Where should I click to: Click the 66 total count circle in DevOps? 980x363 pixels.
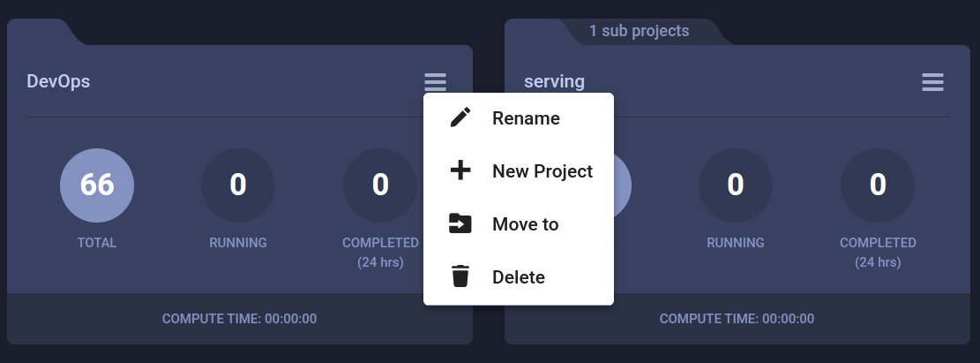(x=97, y=185)
